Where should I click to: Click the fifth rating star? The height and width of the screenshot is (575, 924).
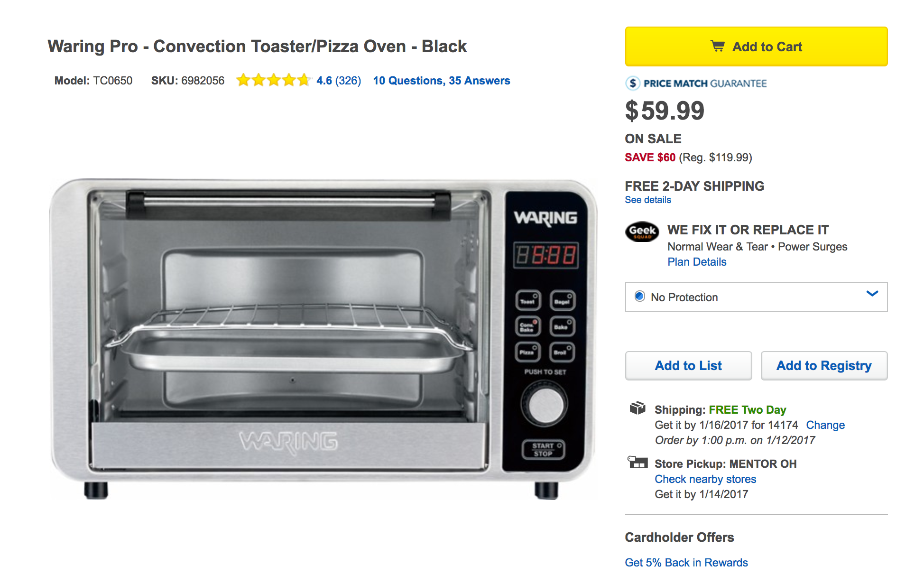304,80
